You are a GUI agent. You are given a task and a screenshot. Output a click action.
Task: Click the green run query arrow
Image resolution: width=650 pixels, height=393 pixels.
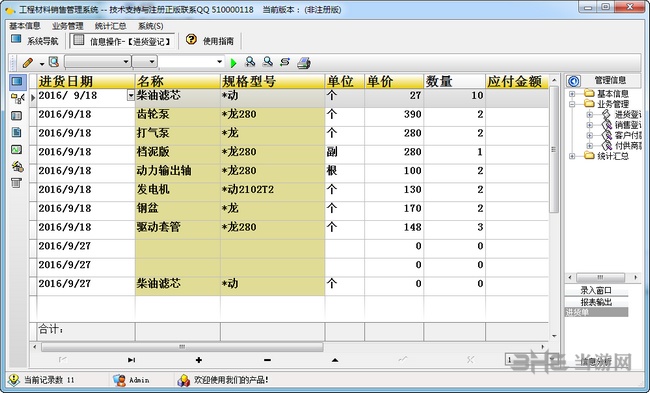coord(233,63)
